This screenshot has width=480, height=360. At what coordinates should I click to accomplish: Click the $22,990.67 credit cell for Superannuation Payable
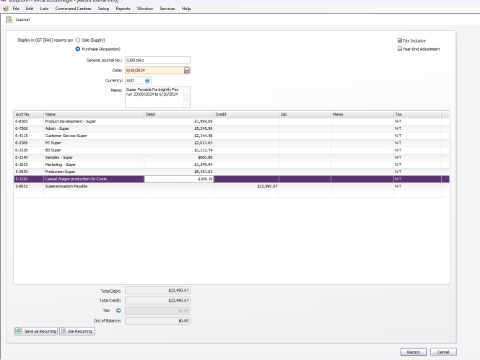[246, 186]
